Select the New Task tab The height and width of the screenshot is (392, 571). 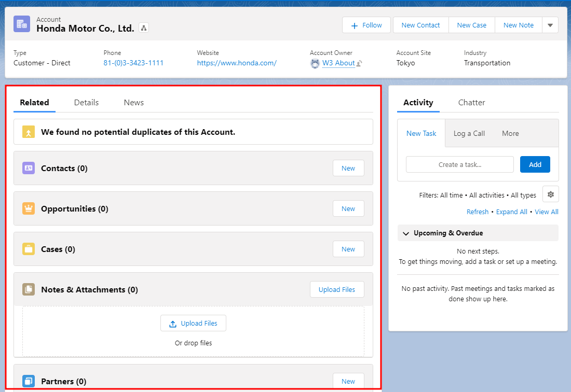coord(421,133)
